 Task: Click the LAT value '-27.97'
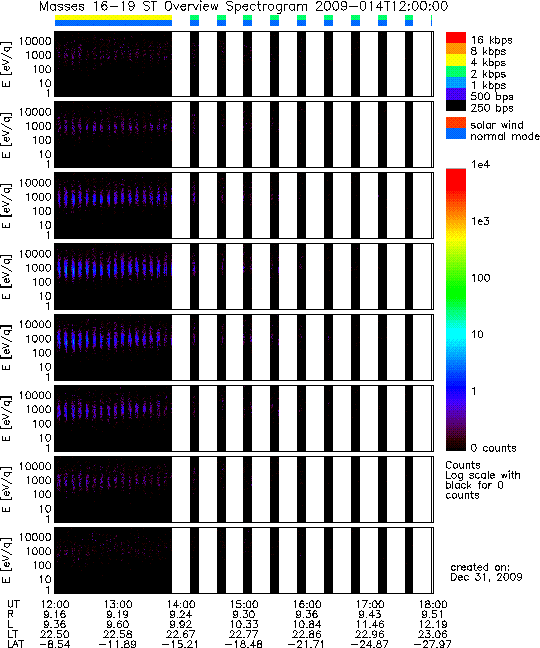433,644
